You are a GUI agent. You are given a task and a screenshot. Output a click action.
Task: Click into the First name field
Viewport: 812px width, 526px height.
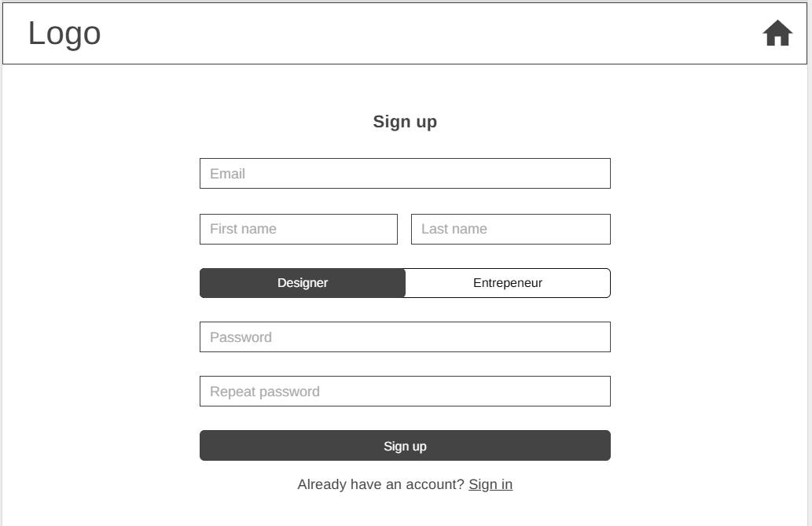click(299, 230)
